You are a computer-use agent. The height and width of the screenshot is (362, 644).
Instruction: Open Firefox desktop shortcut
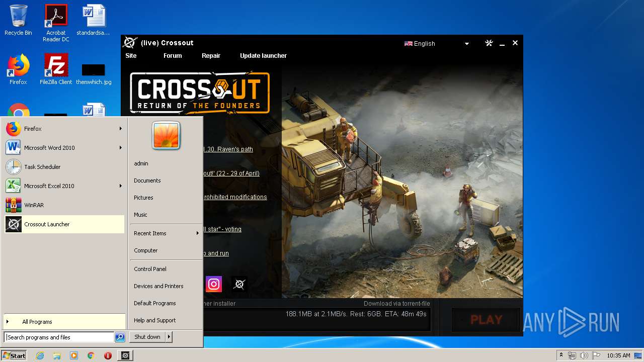pyautogui.click(x=18, y=69)
